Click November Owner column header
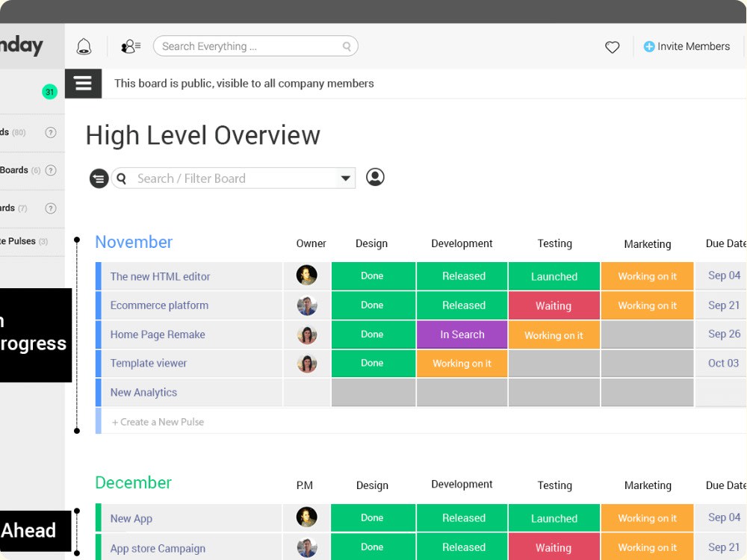Viewport: 747px width, 560px height. click(x=311, y=243)
